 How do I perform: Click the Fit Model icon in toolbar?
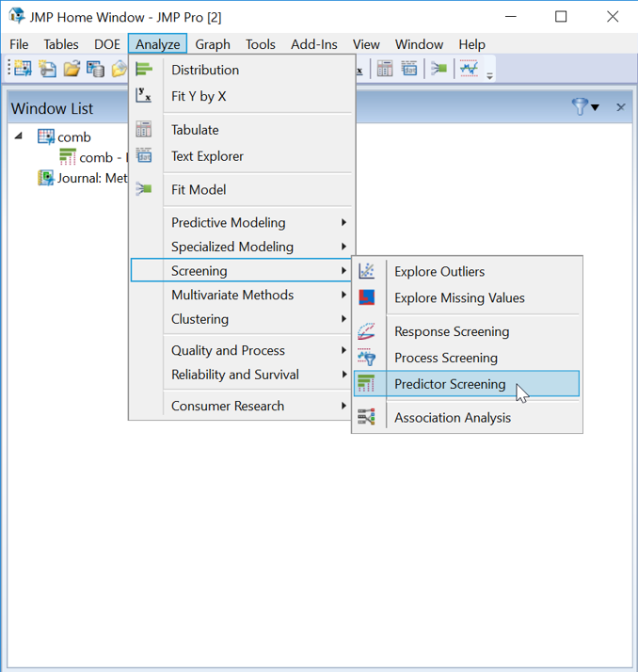[x=439, y=69]
